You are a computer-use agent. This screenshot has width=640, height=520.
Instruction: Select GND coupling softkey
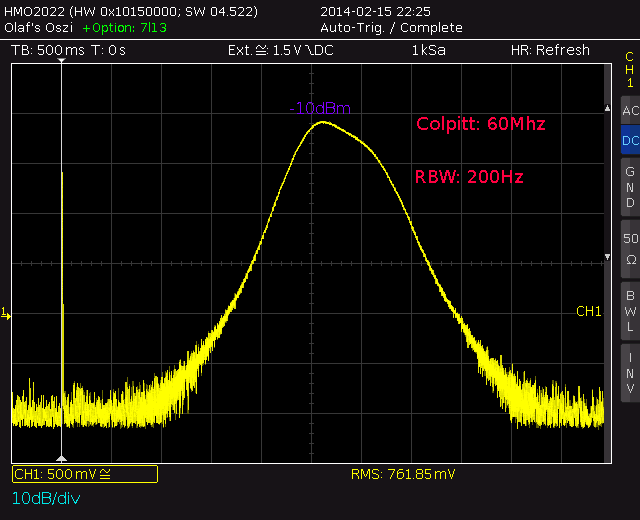coord(630,187)
